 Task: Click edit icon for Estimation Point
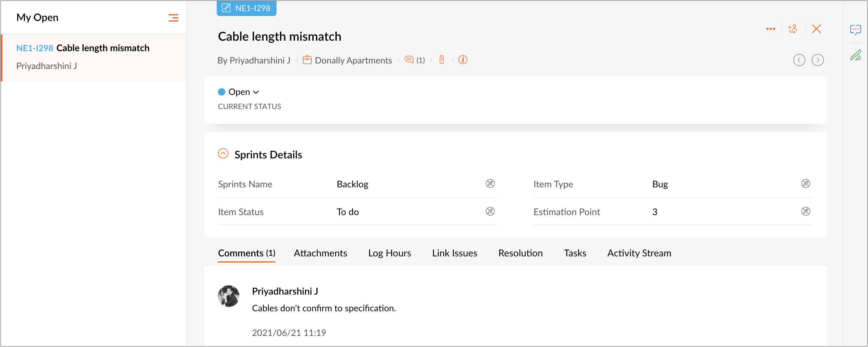tap(805, 211)
